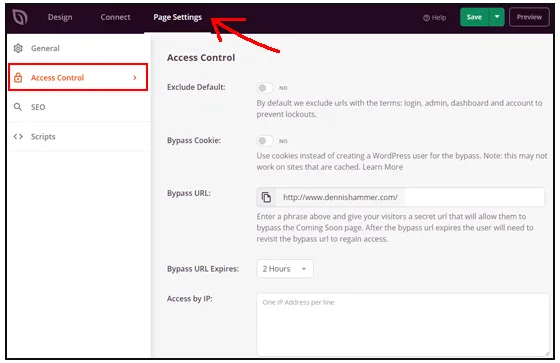Open the Page Settings tab
The image size is (560, 363).
(x=178, y=17)
